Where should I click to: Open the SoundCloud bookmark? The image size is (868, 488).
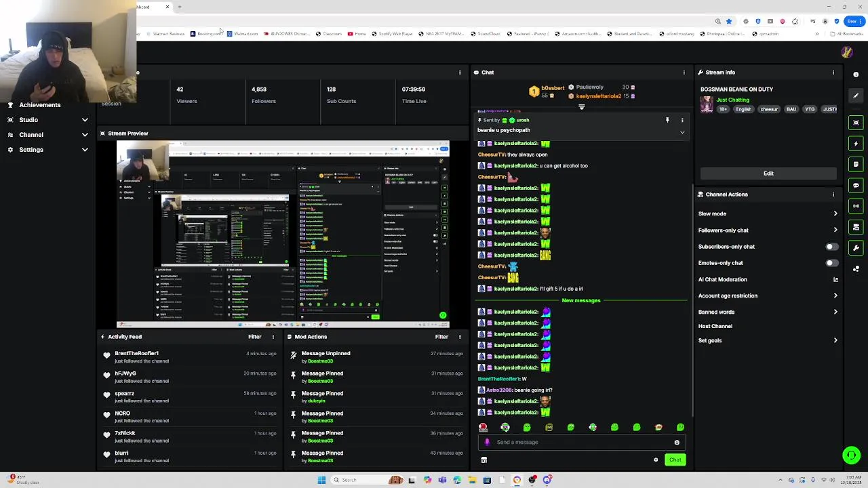click(485, 34)
